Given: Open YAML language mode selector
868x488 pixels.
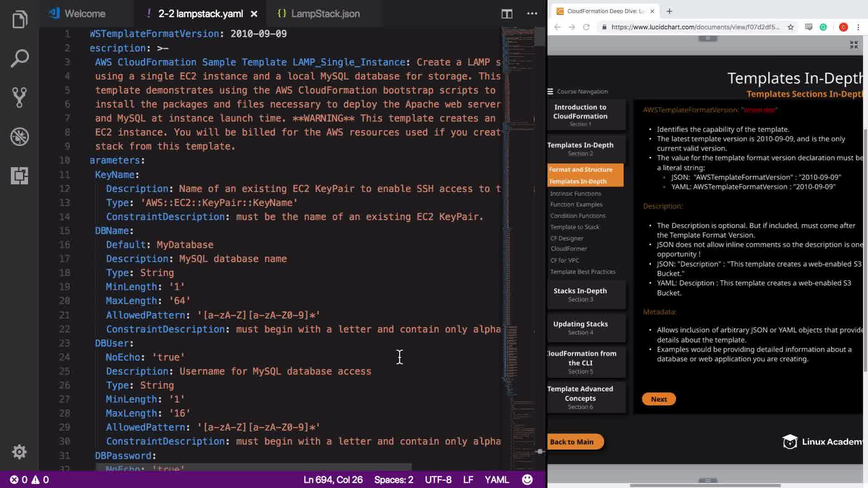Looking at the screenshot, I should click(x=496, y=479).
